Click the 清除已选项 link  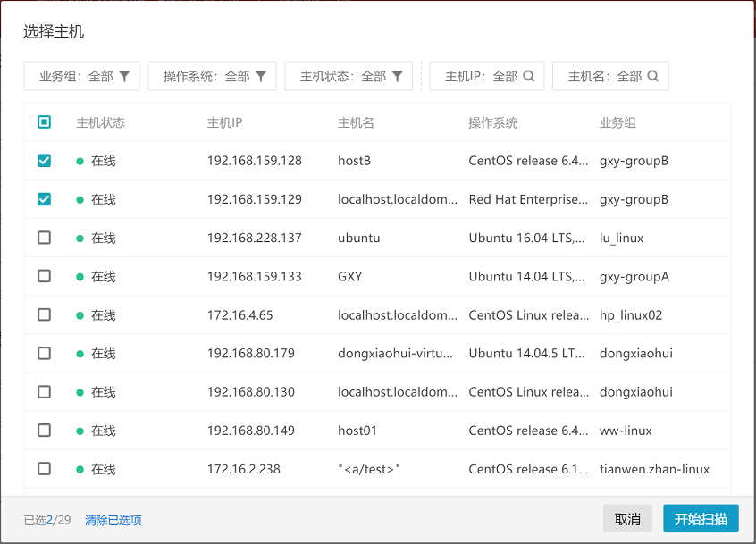pyautogui.click(x=113, y=521)
